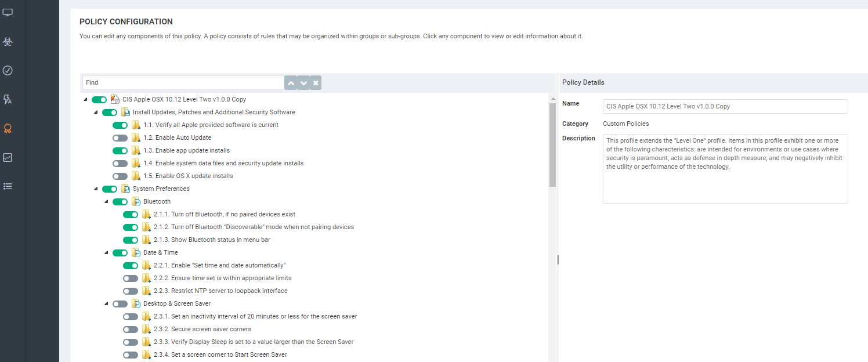This screenshot has height=362, width=868.
Task: Enable rule 2.2.3 Restrict NTP server toggle
Action: [131, 291]
